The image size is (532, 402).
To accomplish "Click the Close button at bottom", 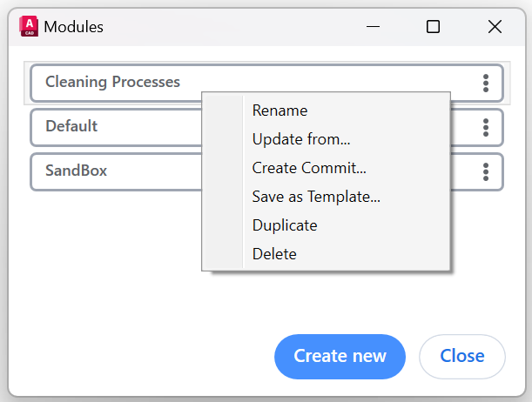I will [x=462, y=356].
